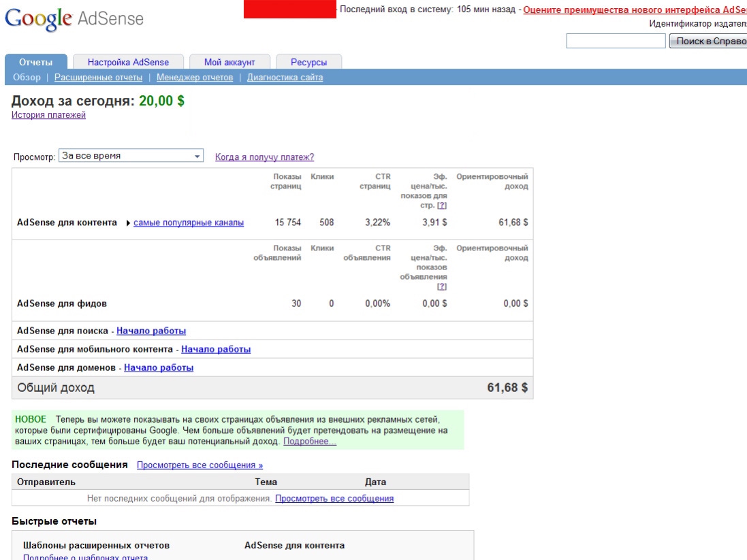
Task: Click the clicks value 508
Action: [327, 223]
